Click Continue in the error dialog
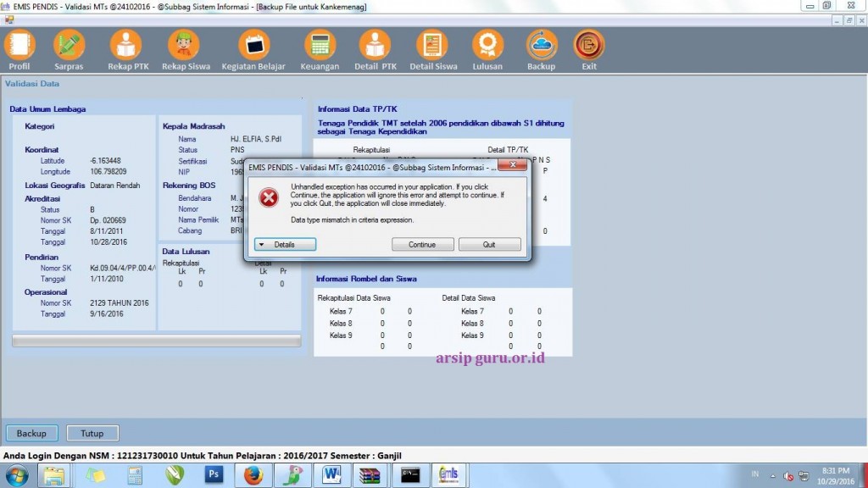This screenshot has width=868, height=488. (x=422, y=245)
